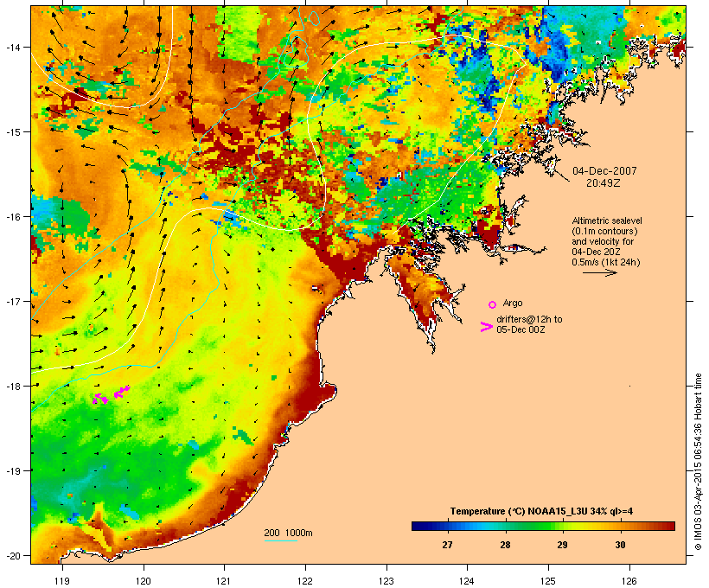
Task: Click the 124 longitude axis label
Action: pyautogui.click(x=467, y=581)
